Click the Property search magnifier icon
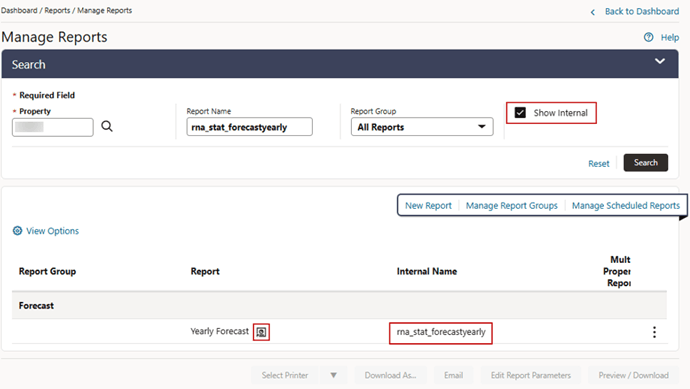This screenshot has height=389, width=690. [107, 127]
